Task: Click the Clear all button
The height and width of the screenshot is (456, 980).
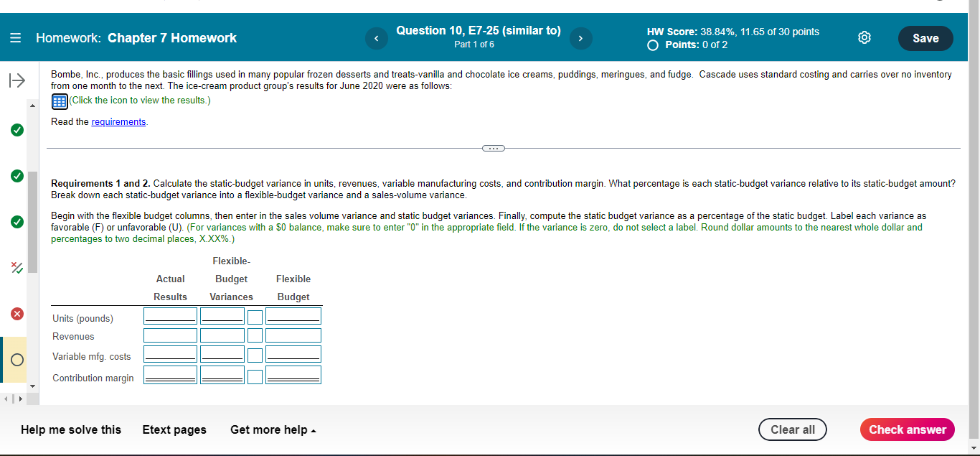Action: pyautogui.click(x=792, y=429)
